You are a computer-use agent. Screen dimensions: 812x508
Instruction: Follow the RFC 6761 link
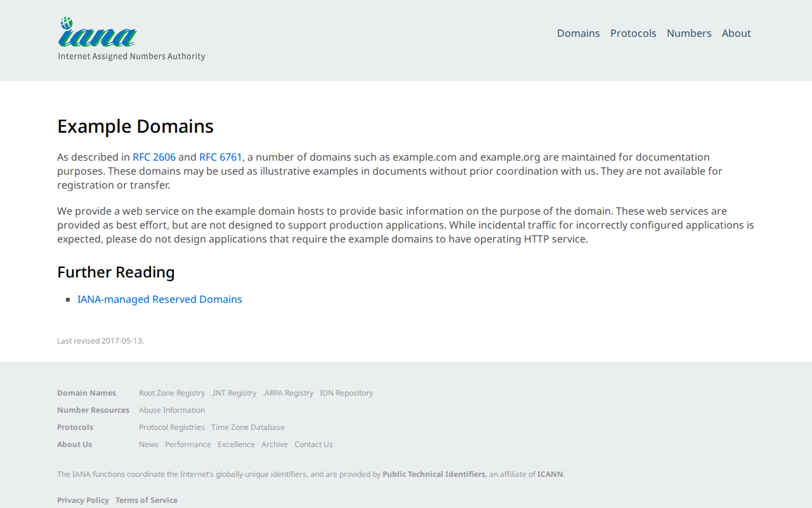221,157
